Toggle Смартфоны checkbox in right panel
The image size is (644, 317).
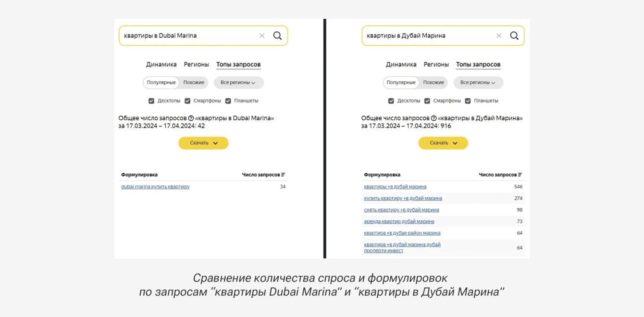point(427,101)
